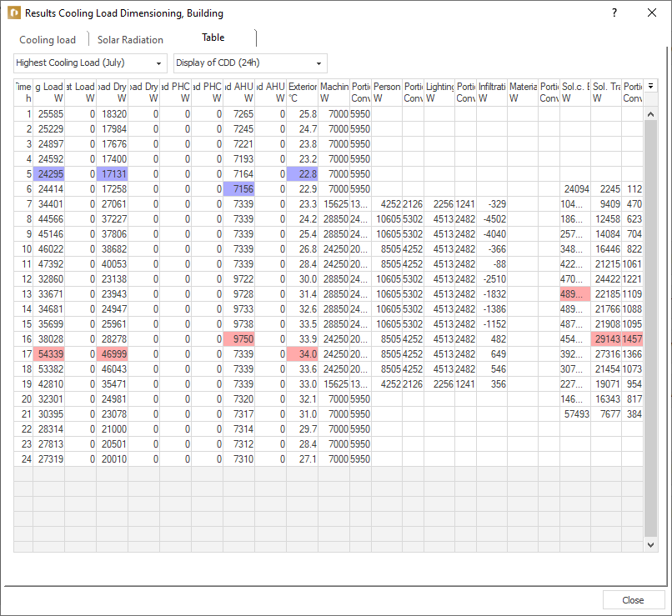Click the Sol. Tra column header
The image size is (672, 616).
(x=606, y=93)
